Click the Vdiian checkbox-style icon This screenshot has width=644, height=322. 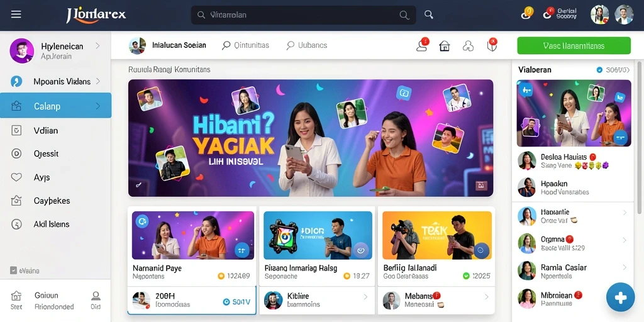click(16, 131)
